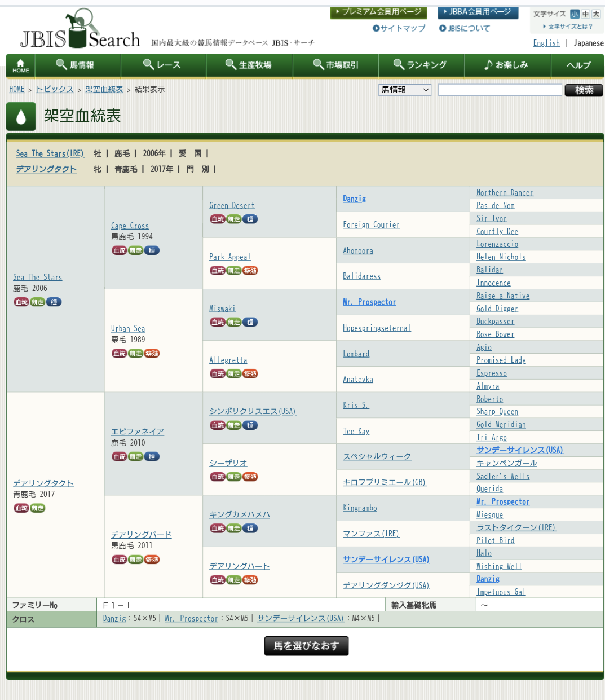Screen dimensions: 605x700
Task: Set text size to 大 (large)
Action: click(x=595, y=14)
